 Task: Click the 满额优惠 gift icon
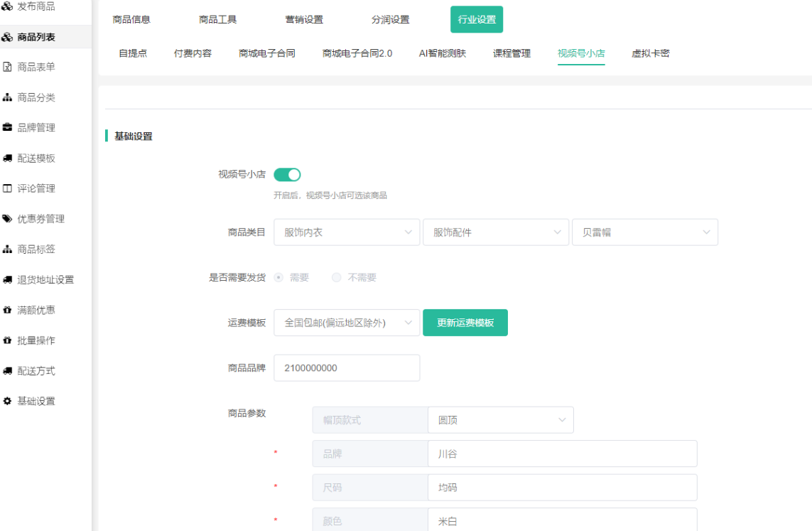tap(7, 311)
